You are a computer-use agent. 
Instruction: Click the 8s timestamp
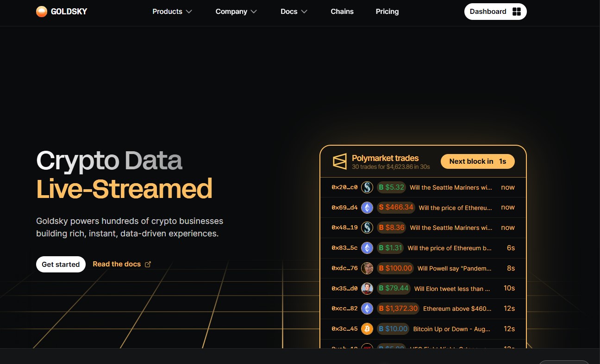coord(511,268)
